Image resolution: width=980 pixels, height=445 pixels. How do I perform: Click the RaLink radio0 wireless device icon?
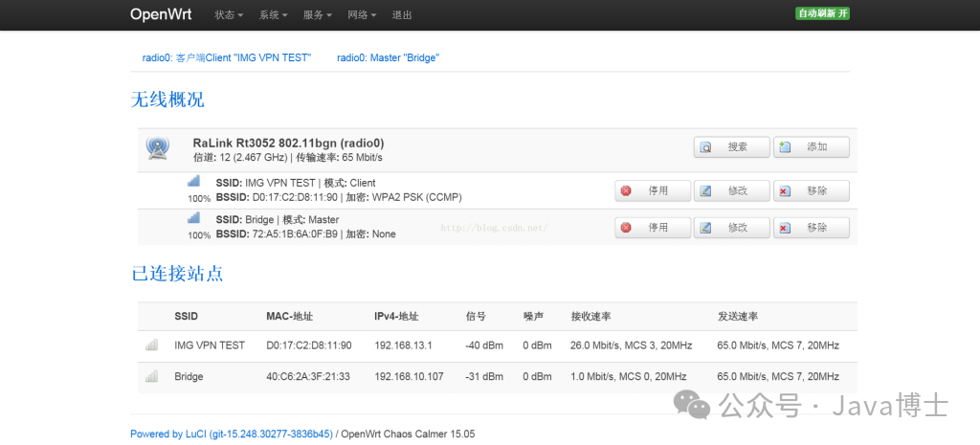click(158, 148)
